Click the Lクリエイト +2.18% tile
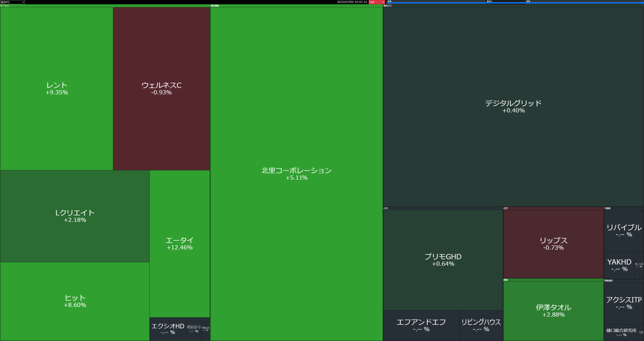The height and width of the screenshot is (341, 644). (75, 216)
